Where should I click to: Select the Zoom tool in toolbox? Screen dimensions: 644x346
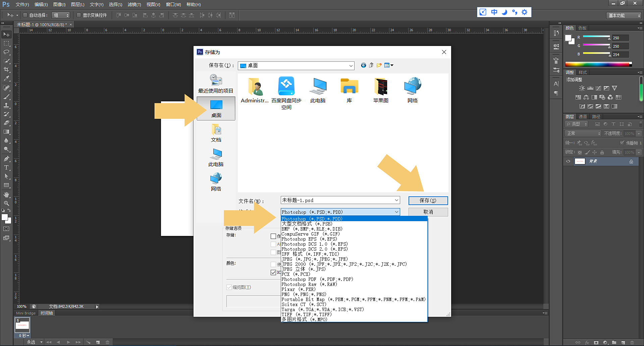6,203
